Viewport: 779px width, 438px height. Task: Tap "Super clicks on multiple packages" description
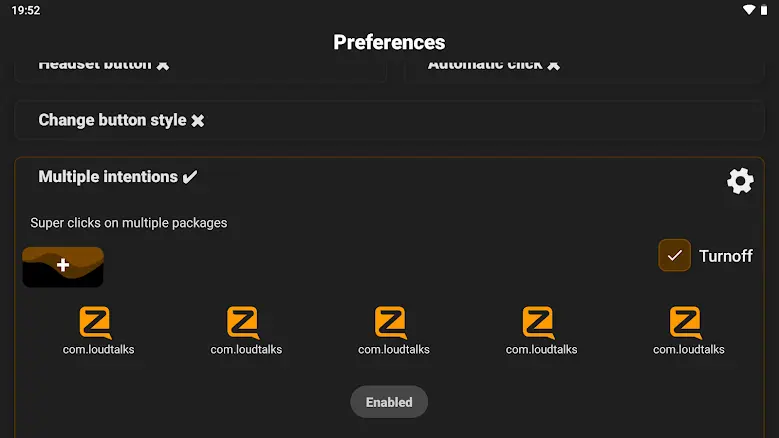(129, 223)
